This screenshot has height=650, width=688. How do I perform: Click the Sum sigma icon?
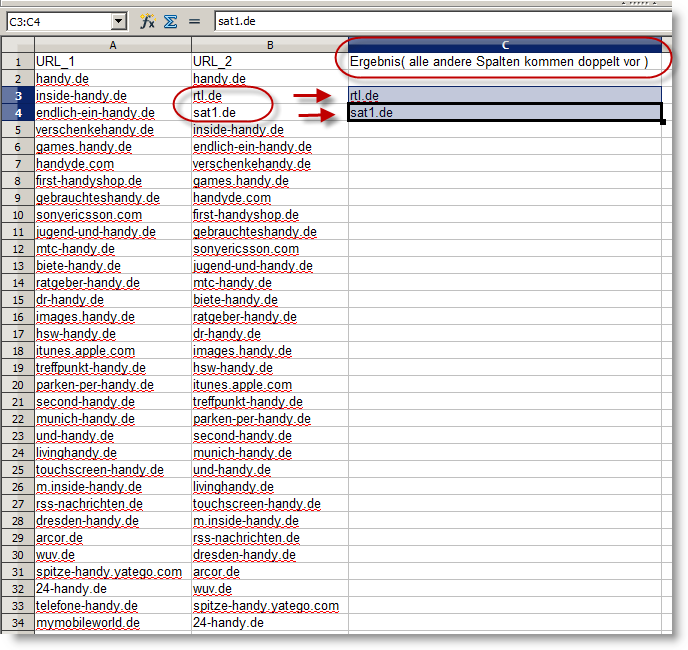171,21
